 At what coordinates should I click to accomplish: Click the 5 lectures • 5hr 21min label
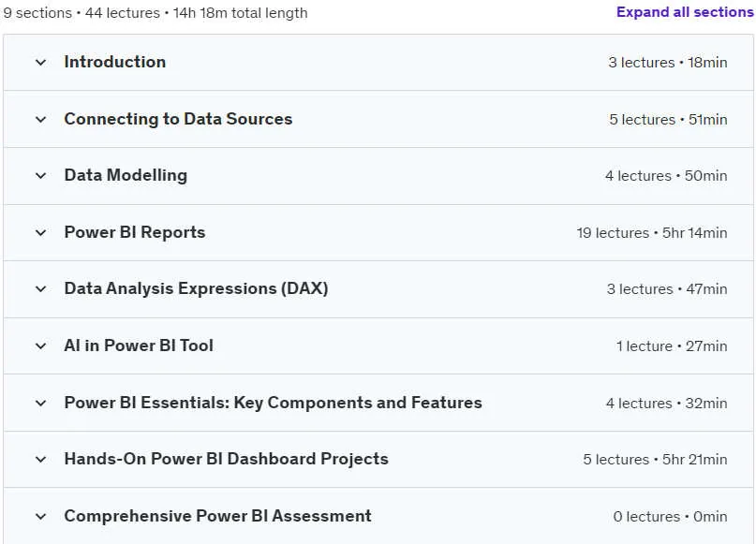(x=655, y=460)
